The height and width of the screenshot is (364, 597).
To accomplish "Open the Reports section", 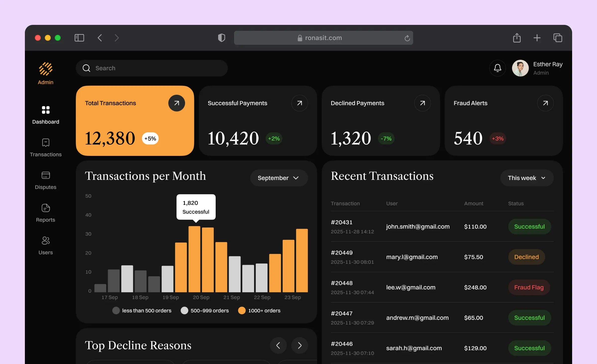I will 46,213.
